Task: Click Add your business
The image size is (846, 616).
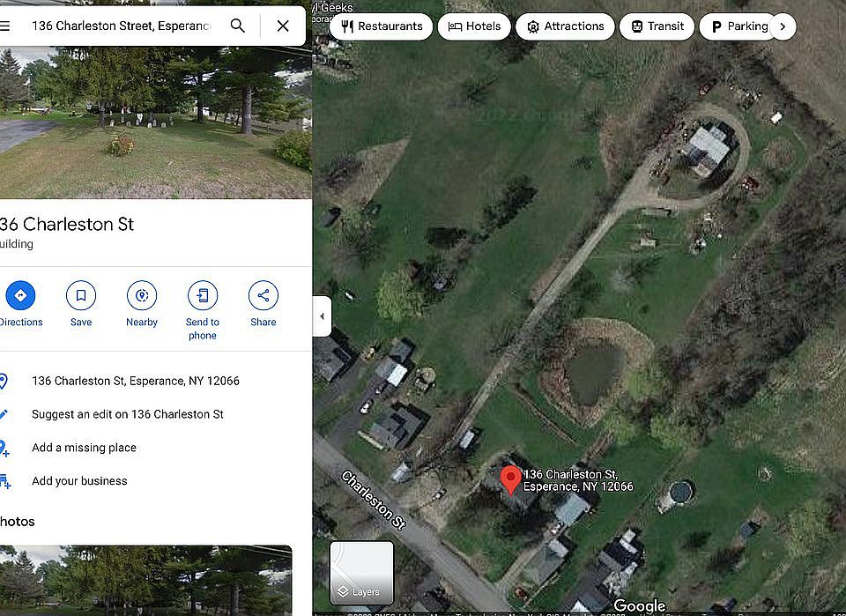Action: 79,481
